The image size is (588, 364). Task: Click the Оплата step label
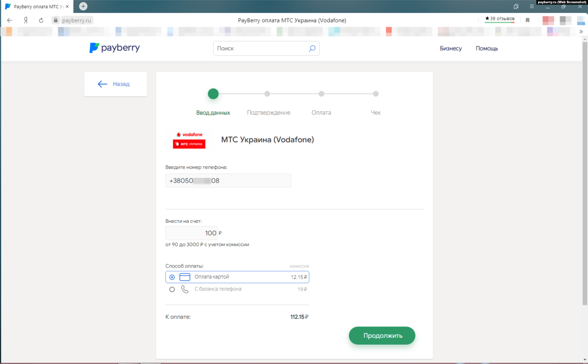321,113
